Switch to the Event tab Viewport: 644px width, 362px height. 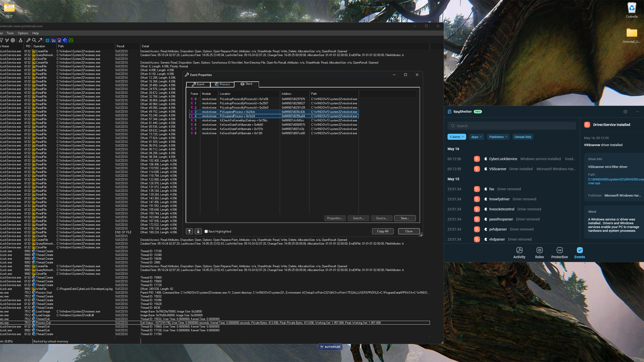tap(198, 84)
